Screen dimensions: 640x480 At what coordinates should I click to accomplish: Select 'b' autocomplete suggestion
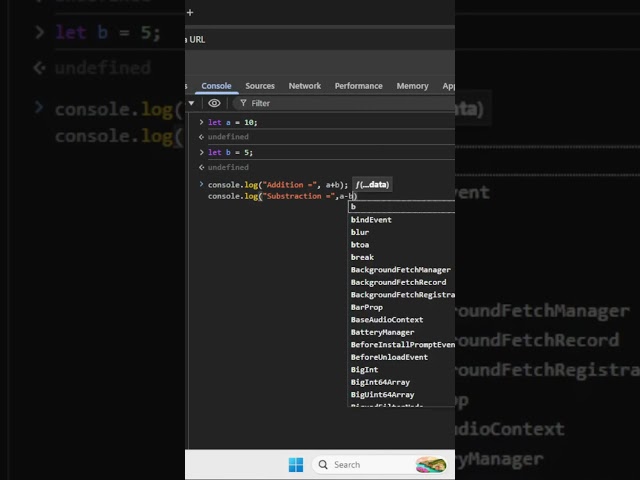point(401,207)
